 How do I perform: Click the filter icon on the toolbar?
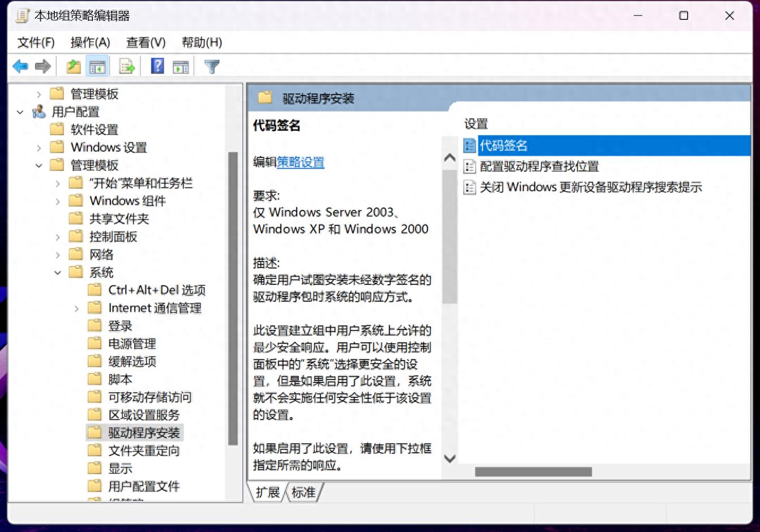pos(211,66)
